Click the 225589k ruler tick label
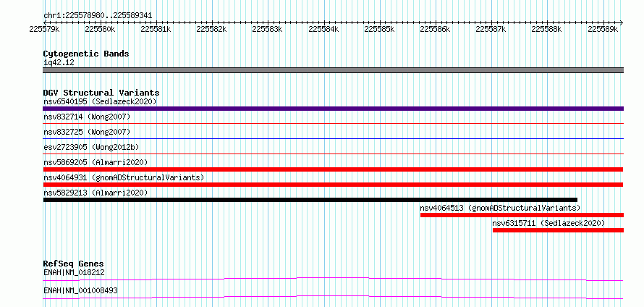The width and height of the screenshot is (644, 307). click(603, 30)
